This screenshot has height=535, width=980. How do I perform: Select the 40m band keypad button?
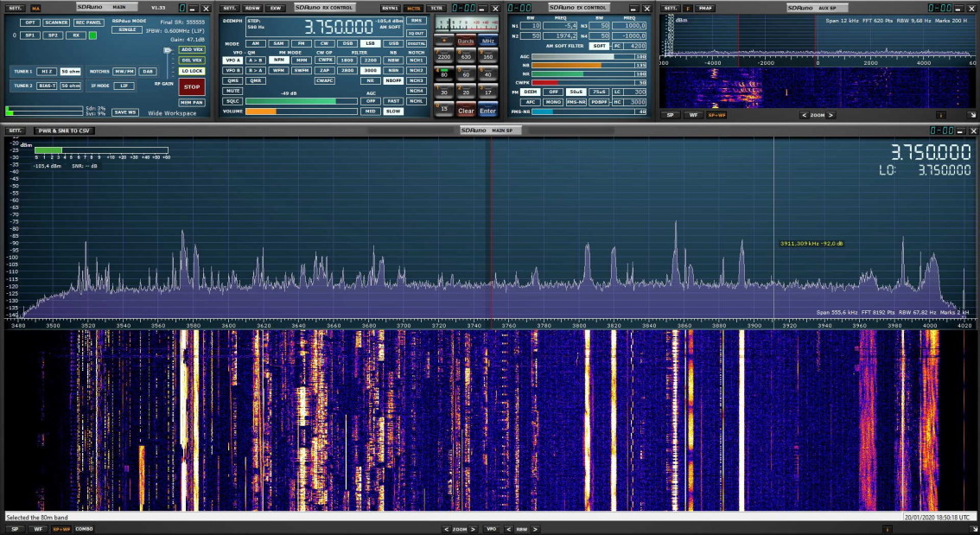pyautogui.click(x=487, y=73)
